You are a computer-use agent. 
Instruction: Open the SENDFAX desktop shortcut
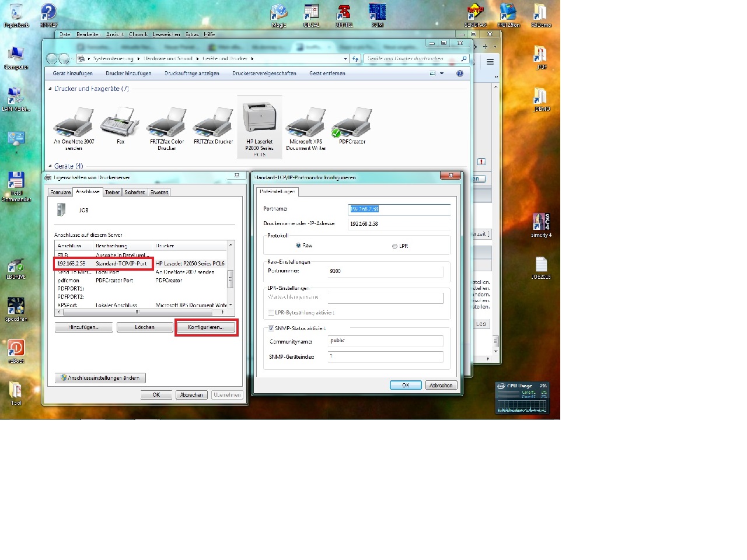476,16
